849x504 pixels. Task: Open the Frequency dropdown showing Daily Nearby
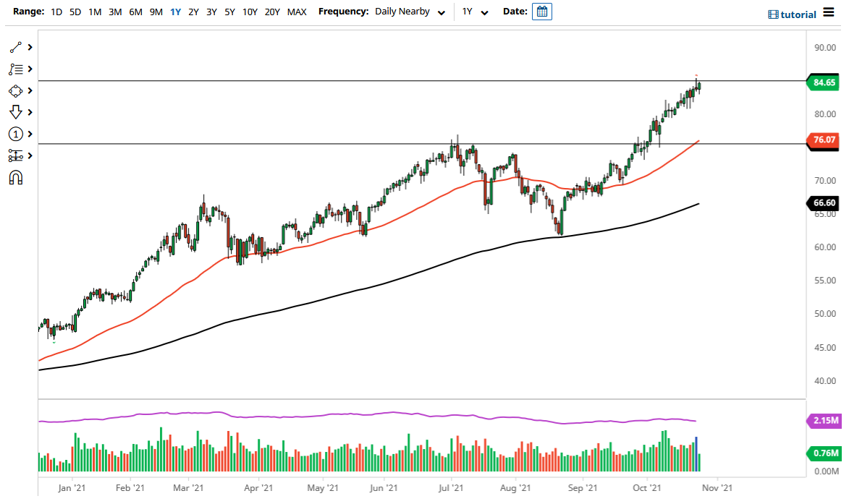click(x=409, y=12)
